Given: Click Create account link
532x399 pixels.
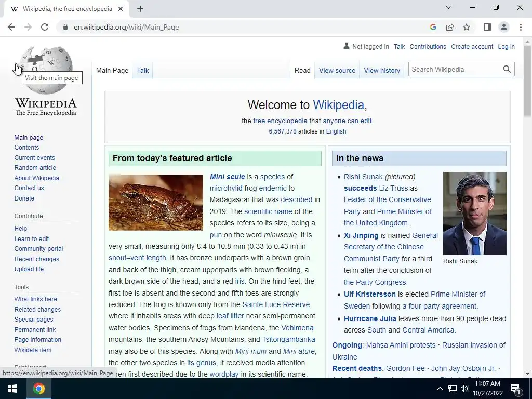Looking at the screenshot, I should pos(472,47).
